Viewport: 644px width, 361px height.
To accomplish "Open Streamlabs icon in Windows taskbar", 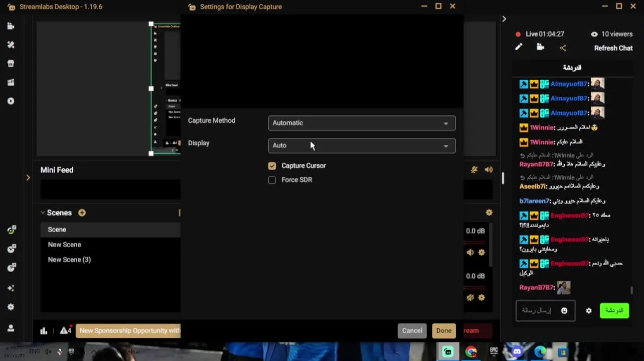I will point(447,351).
